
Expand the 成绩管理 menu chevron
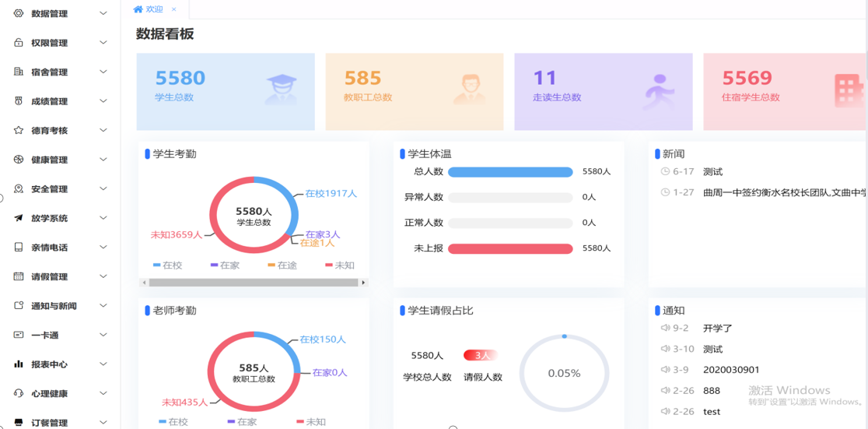(x=103, y=101)
